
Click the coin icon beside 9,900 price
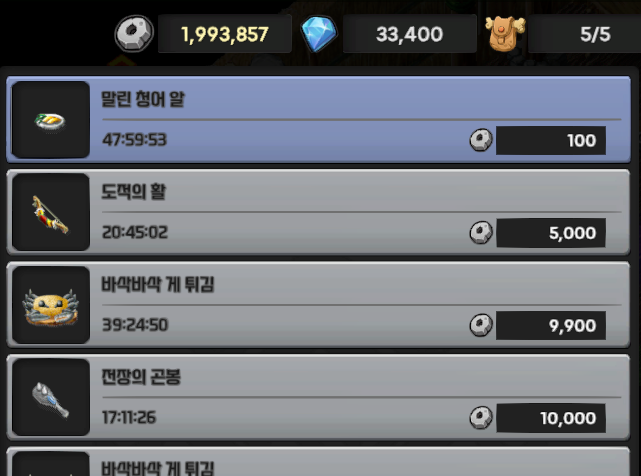[x=481, y=326]
